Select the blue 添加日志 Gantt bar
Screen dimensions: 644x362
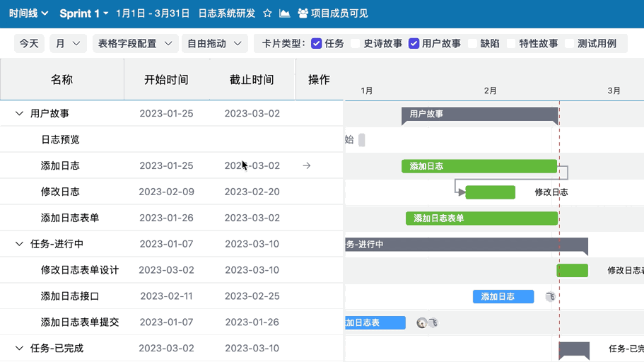point(503,297)
